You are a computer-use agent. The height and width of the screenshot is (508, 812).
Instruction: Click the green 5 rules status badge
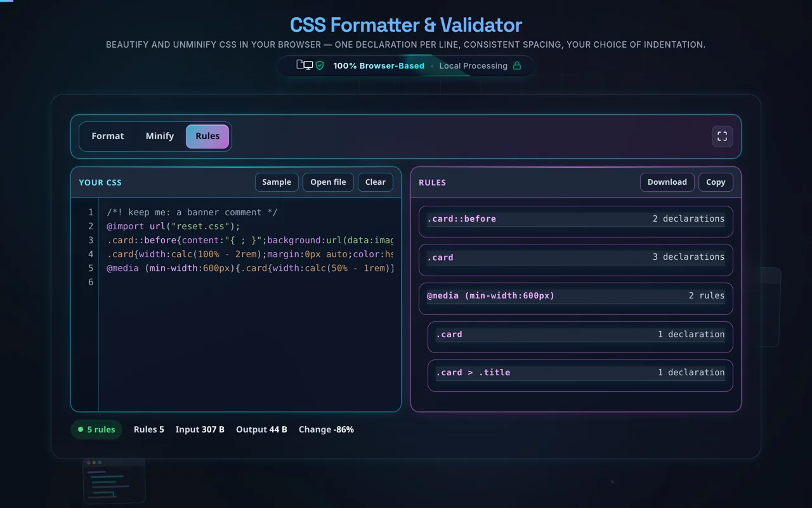click(96, 429)
